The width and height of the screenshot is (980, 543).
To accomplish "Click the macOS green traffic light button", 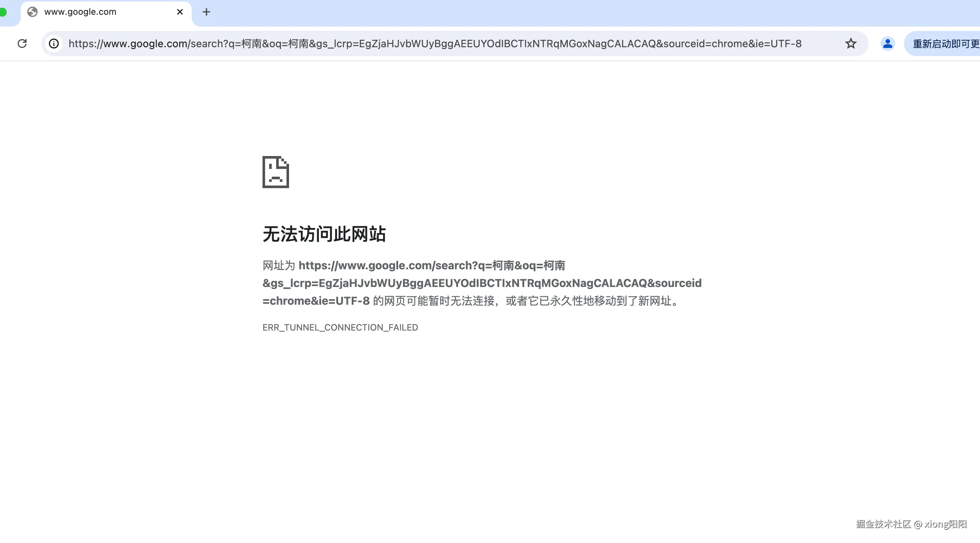I will point(3,12).
